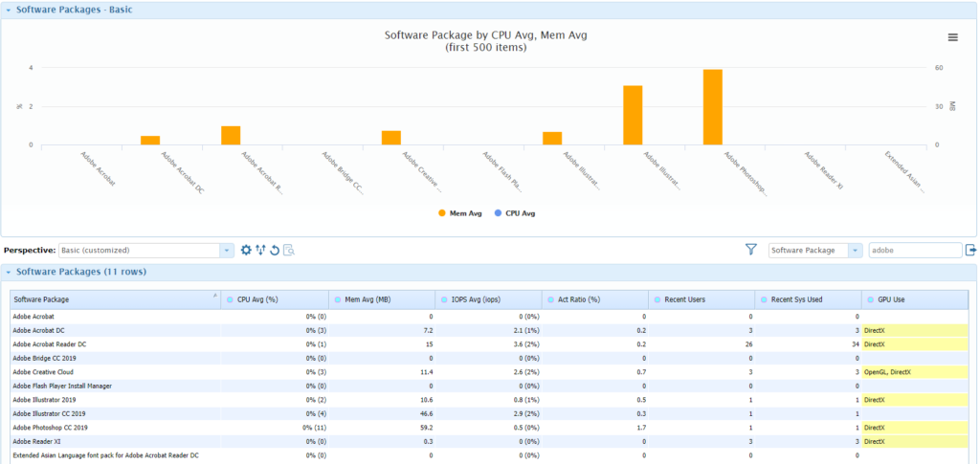Toggle the CPU Avg legend series

tap(514, 213)
